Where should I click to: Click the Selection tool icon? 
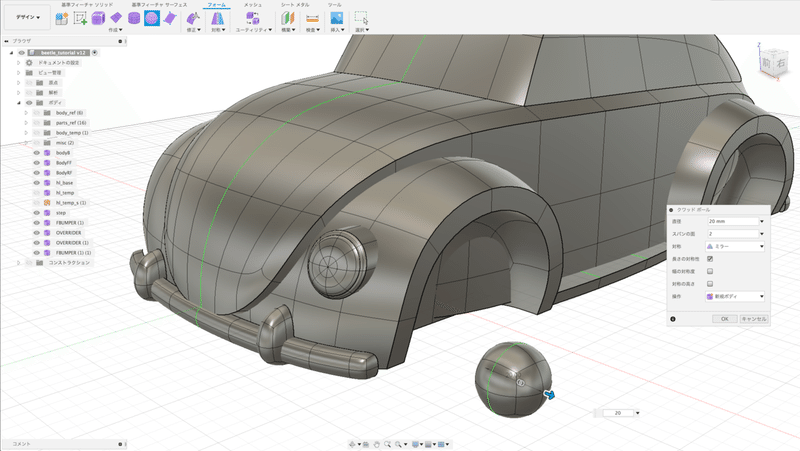click(361, 18)
